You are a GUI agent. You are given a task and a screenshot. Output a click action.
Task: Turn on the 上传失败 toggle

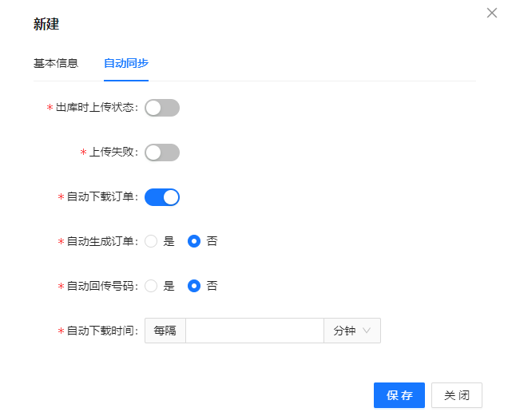point(162,153)
